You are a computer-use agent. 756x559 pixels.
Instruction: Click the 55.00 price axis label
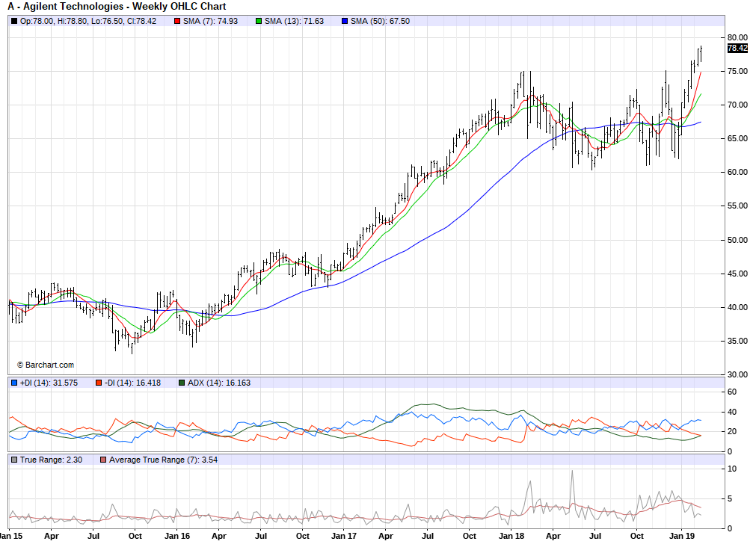click(x=737, y=206)
